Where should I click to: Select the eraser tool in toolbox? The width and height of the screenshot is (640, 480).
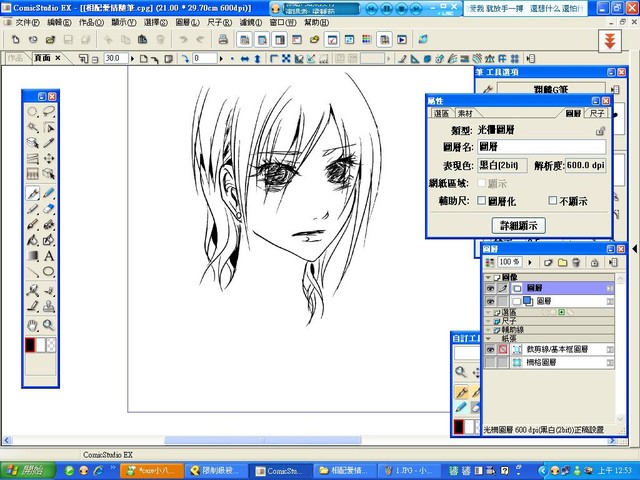[x=49, y=209]
